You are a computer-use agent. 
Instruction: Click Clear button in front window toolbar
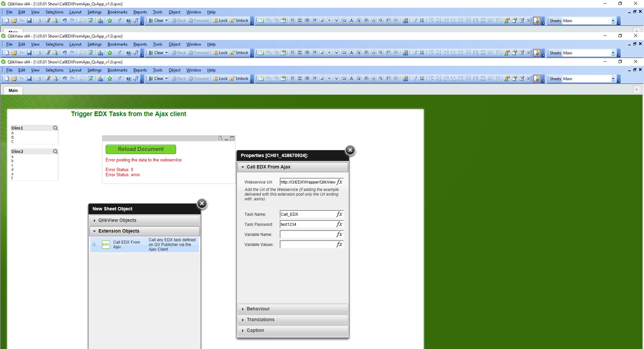point(156,79)
